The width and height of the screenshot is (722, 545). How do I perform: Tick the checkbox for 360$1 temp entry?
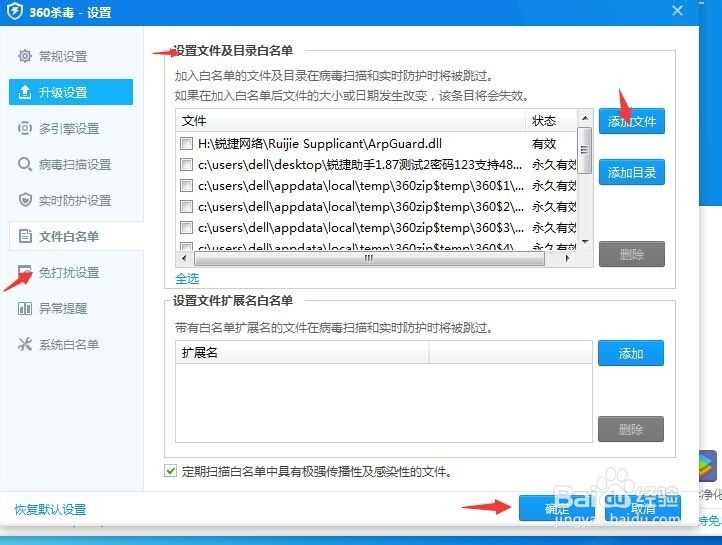point(186,186)
